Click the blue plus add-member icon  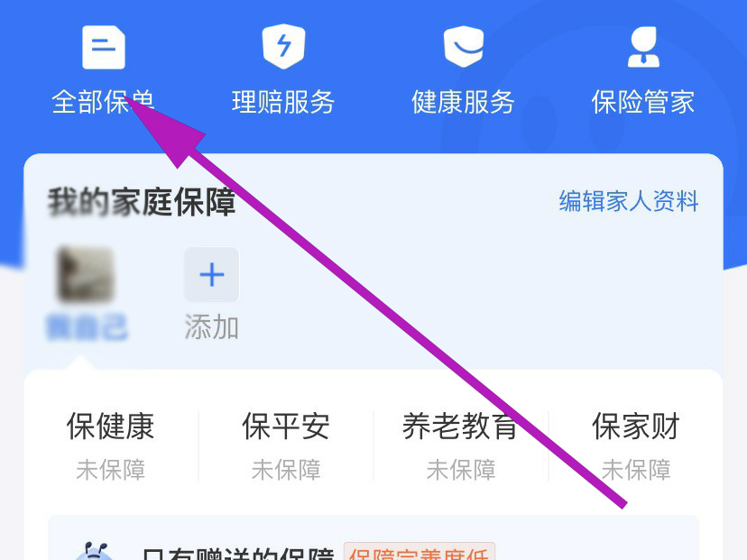pyautogui.click(x=211, y=274)
